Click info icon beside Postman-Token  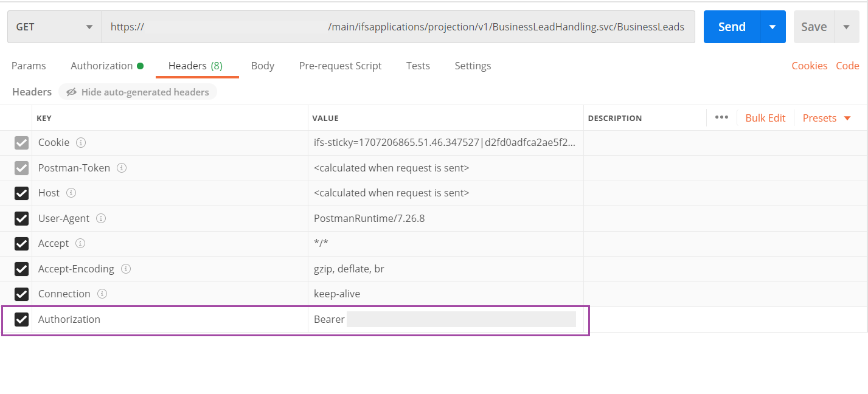pyautogui.click(x=122, y=168)
